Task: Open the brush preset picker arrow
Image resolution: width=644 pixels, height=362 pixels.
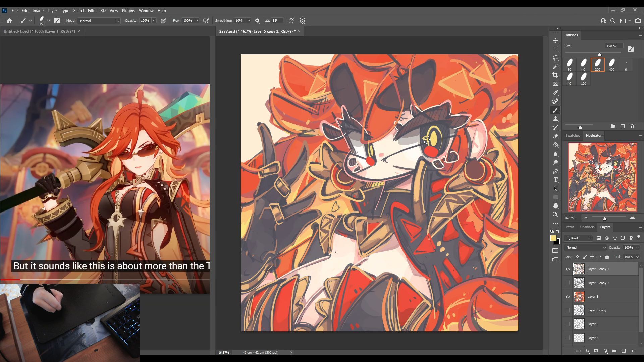Action: [x=49, y=21]
